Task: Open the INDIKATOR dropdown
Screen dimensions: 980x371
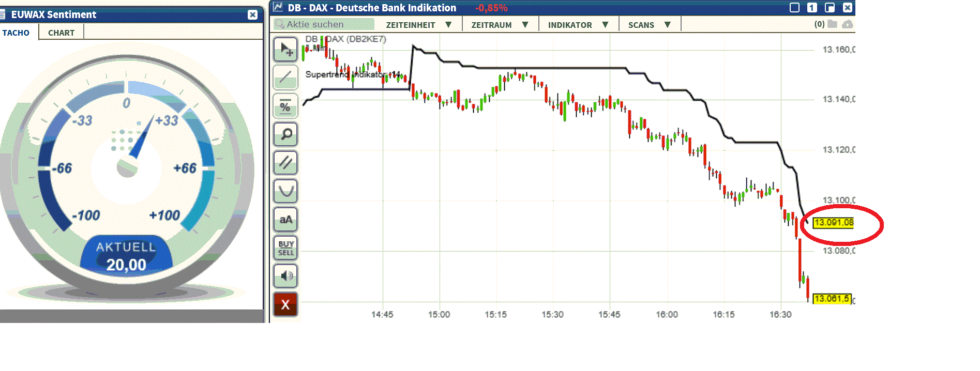Action: click(578, 25)
